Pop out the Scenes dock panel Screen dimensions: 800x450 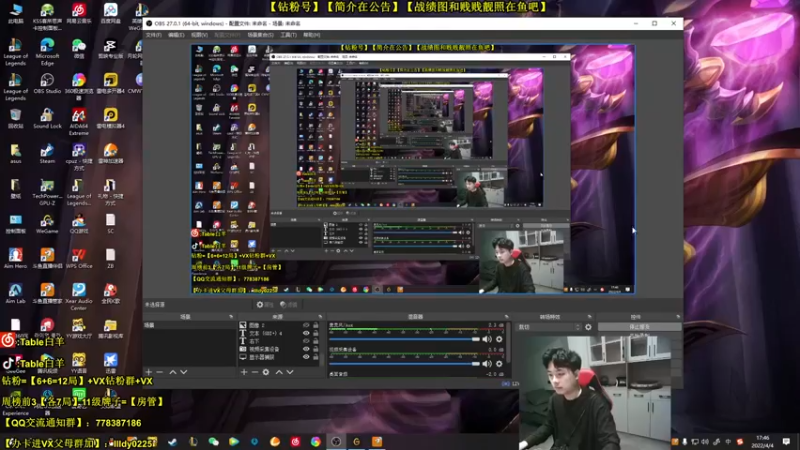point(231,317)
